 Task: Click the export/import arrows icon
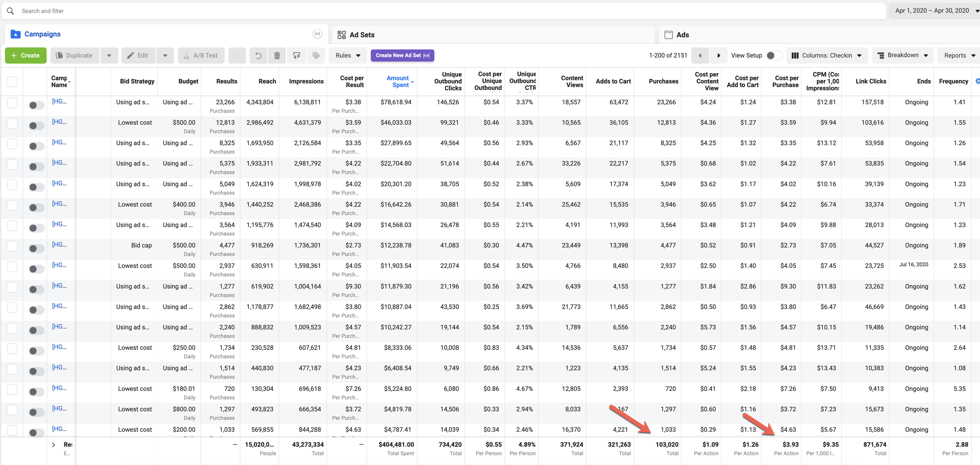point(297,55)
